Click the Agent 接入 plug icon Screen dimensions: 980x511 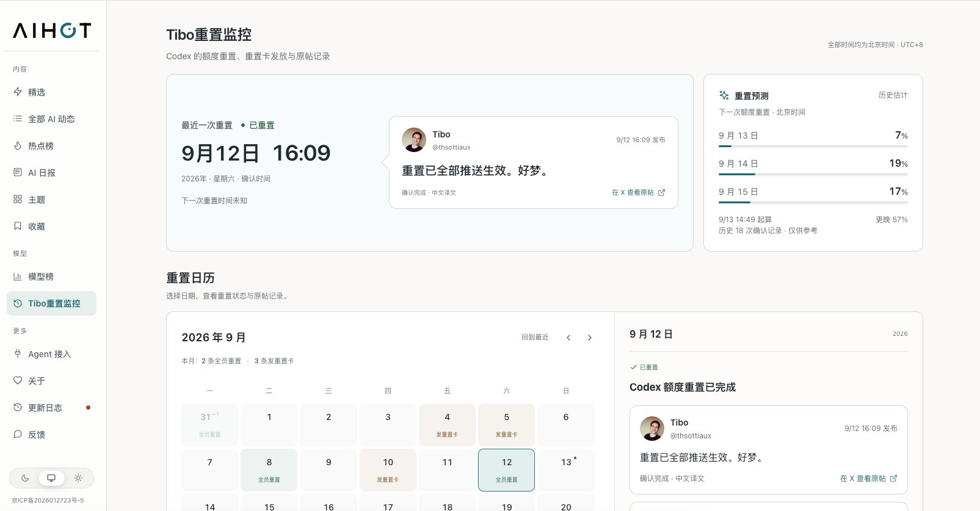click(x=18, y=354)
